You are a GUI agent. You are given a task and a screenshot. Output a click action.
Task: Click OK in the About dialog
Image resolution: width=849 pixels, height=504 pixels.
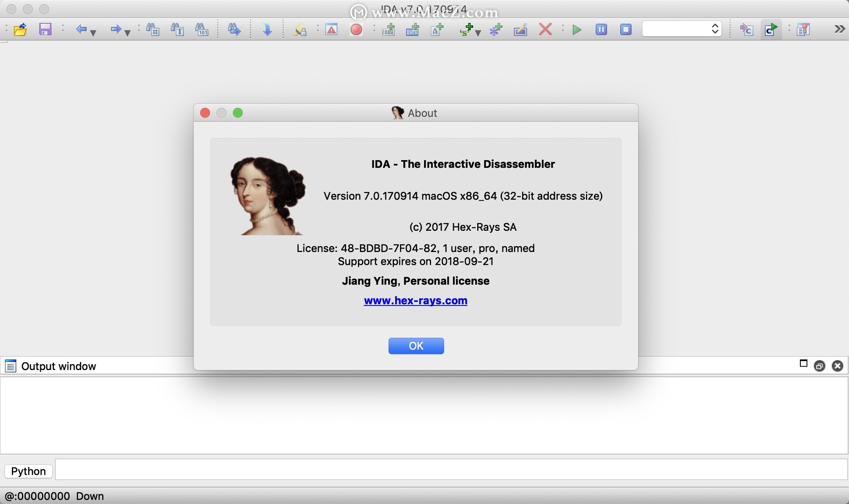pyautogui.click(x=416, y=346)
